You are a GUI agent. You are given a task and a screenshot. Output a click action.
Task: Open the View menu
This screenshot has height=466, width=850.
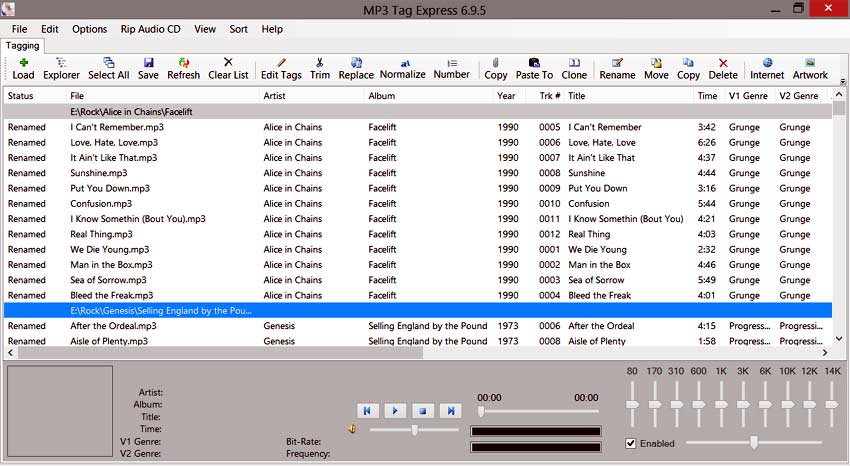click(205, 29)
